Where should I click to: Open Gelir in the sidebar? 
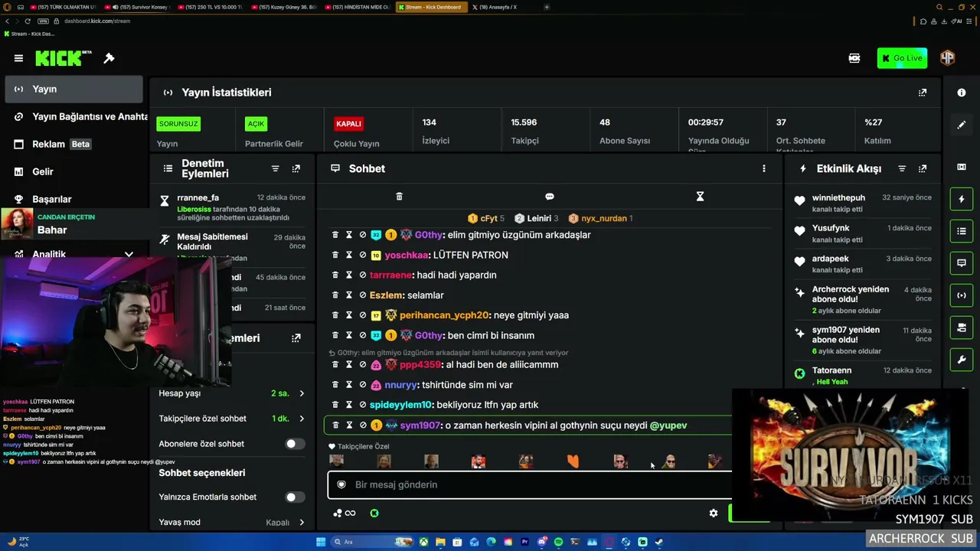click(x=73, y=171)
